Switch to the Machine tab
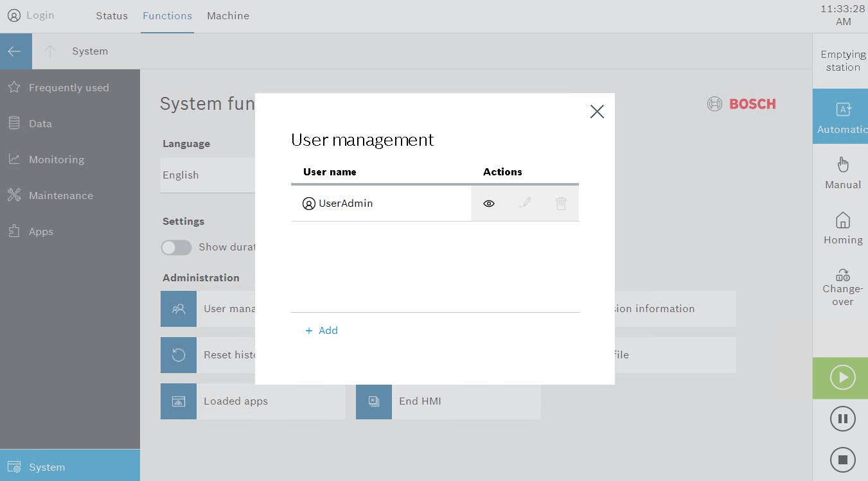868x481 pixels. point(228,16)
